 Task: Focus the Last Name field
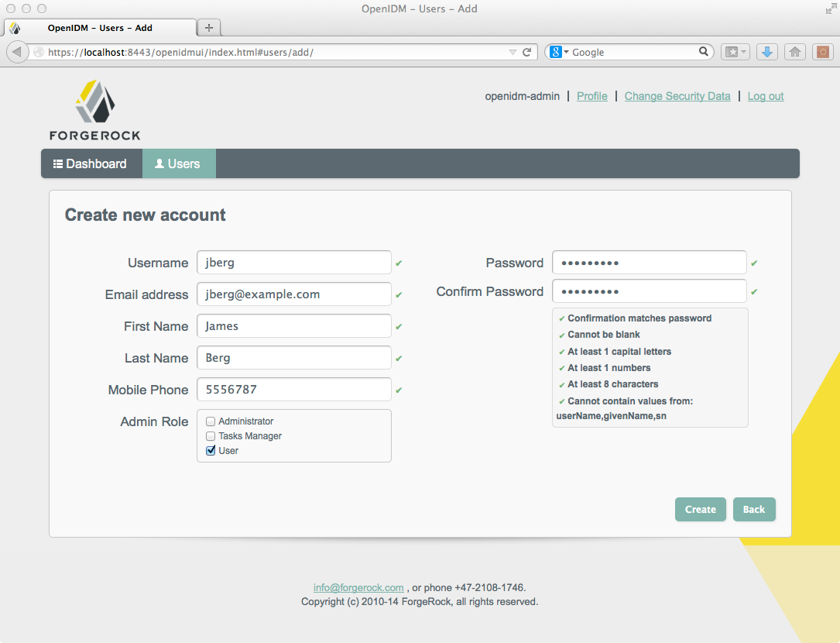294,358
